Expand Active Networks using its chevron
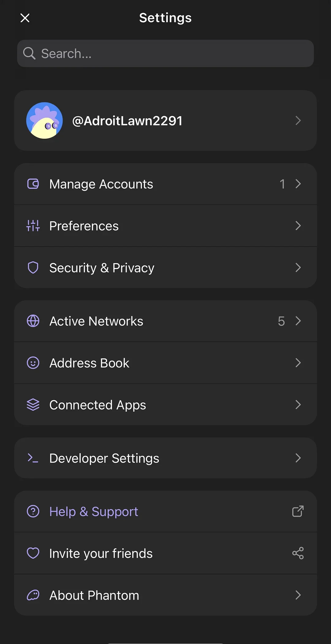Screen dimensions: 331x644 click(298, 321)
